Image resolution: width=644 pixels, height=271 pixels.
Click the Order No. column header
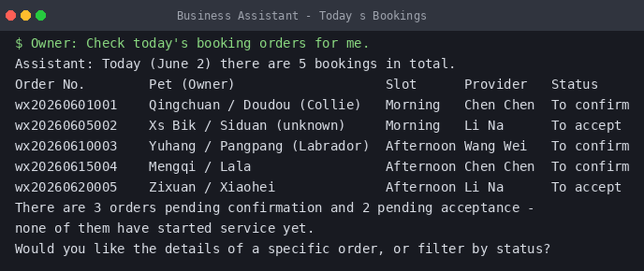[50, 84]
